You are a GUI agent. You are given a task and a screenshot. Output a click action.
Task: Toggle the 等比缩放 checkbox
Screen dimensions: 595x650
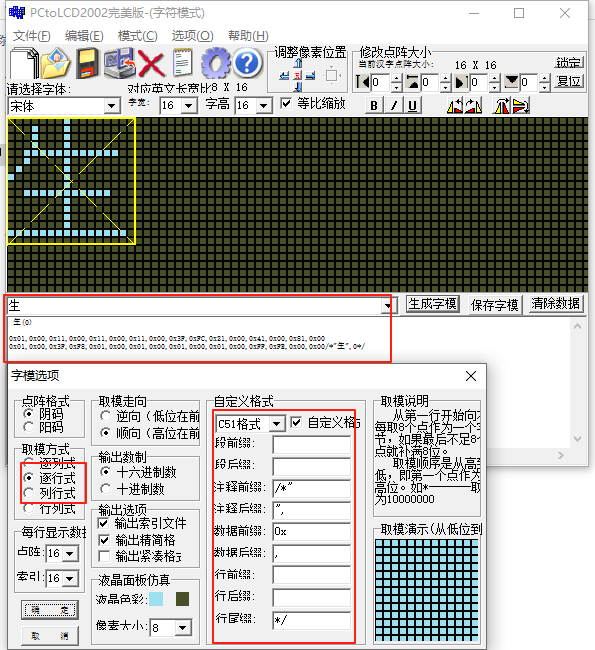point(286,103)
